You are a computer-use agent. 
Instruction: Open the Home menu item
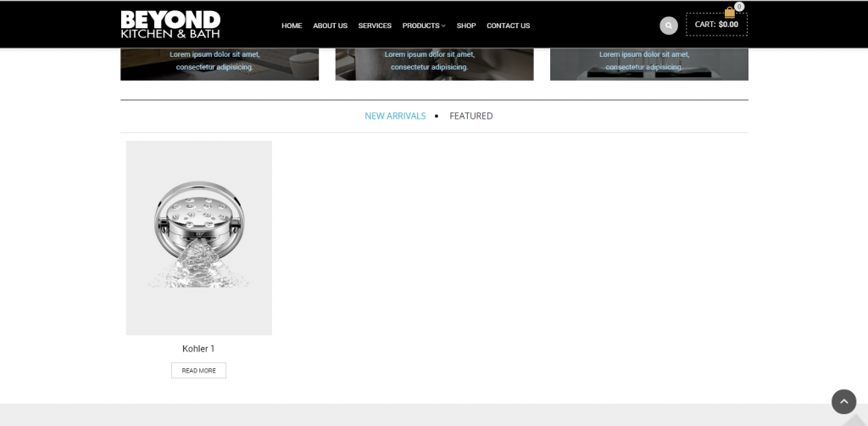pyautogui.click(x=292, y=25)
